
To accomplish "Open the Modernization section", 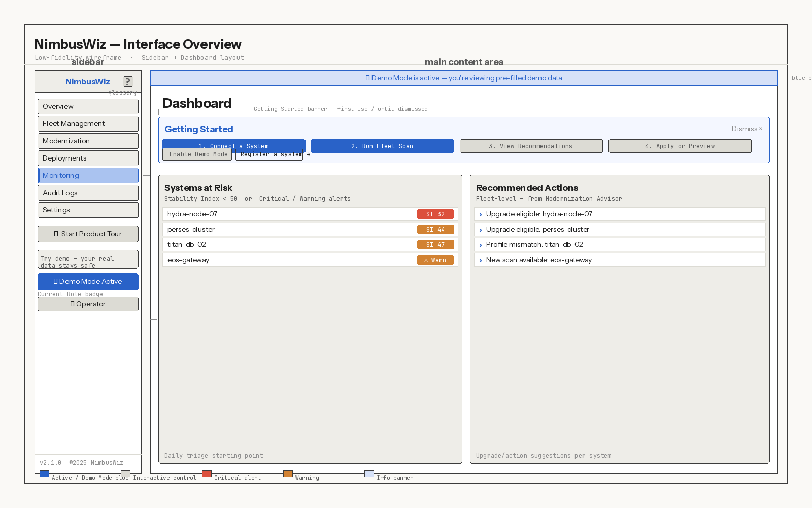I will pyautogui.click(x=88, y=141).
